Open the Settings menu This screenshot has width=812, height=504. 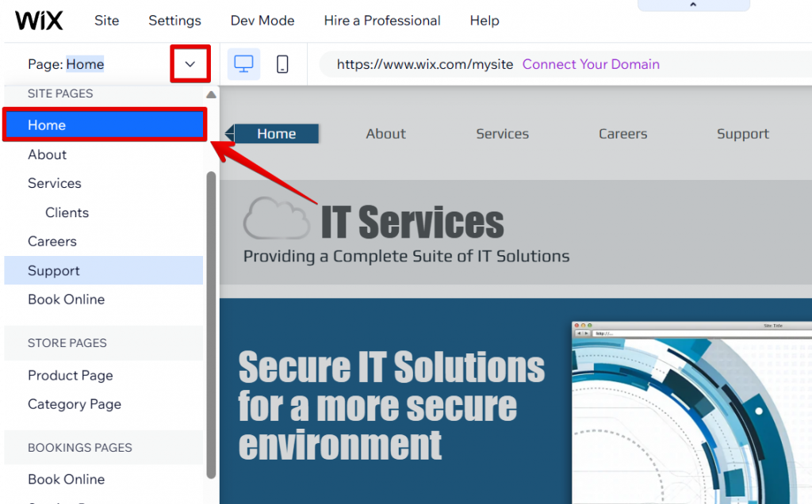point(174,21)
